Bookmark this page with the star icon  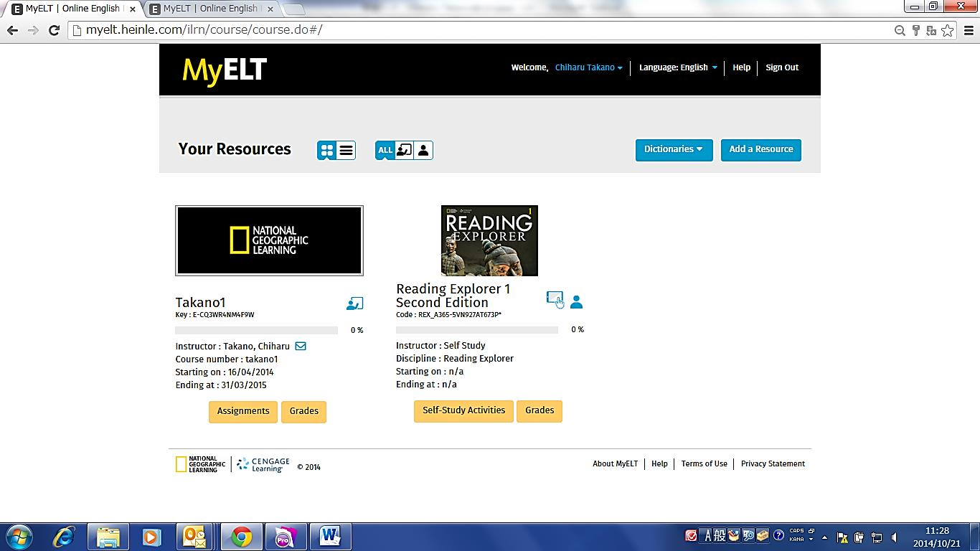pos(948,30)
